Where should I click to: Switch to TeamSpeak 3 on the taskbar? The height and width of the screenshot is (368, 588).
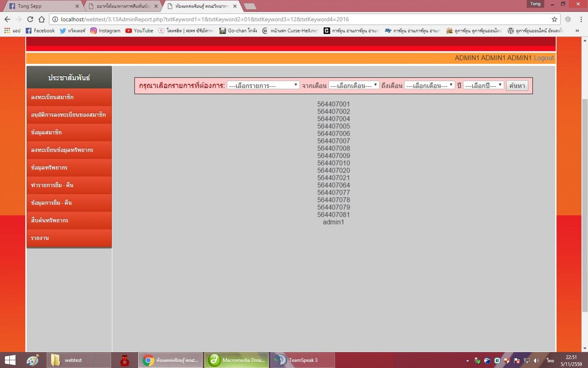303,360
